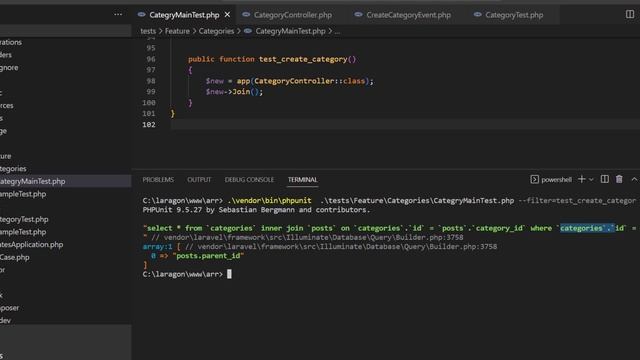Click the CategoryController::class code text

click(x=309, y=81)
